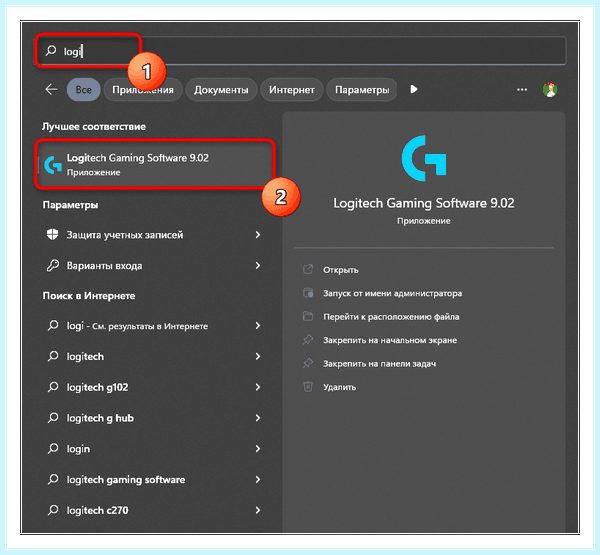
Task: Click the user profile avatar
Action: (550, 90)
